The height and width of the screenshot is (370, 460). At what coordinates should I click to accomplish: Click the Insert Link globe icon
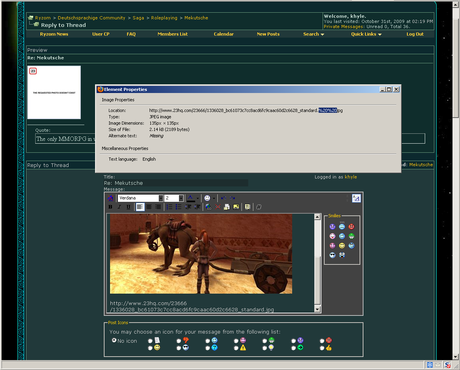pyautogui.click(x=208, y=207)
